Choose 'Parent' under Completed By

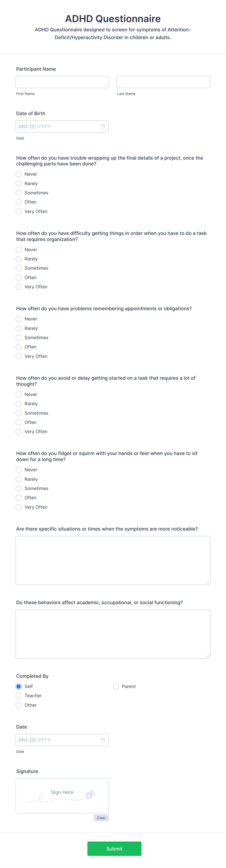pyautogui.click(x=116, y=686)
